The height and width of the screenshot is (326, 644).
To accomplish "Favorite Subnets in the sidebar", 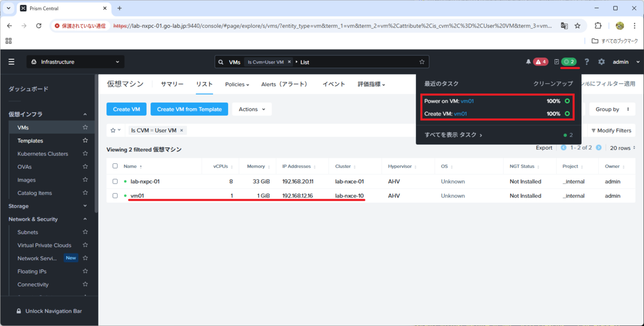I will pos(85,232).
